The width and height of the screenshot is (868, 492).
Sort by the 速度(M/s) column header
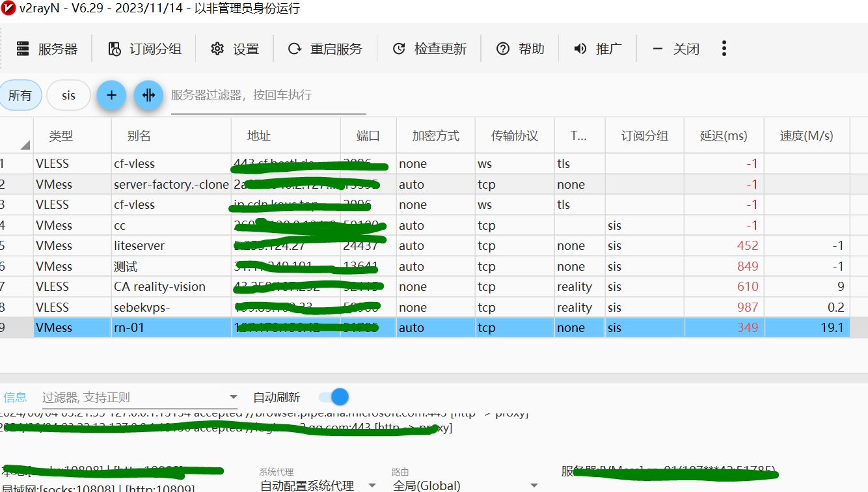pos(806,136)
